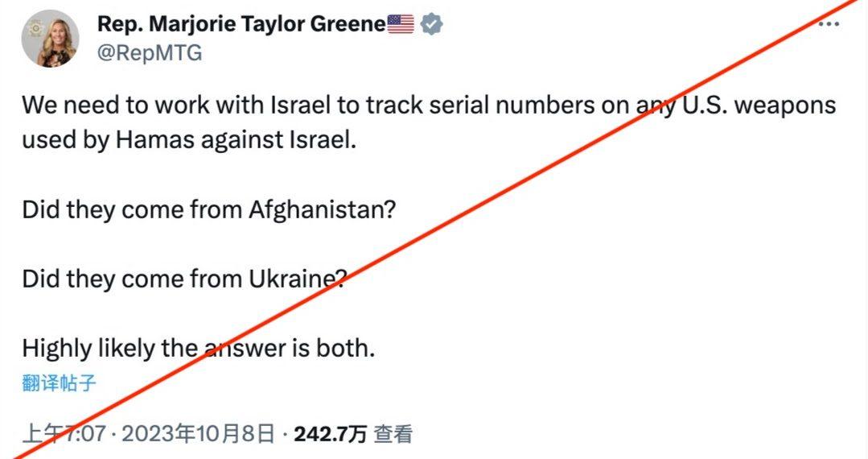Click the "Did they come from Afghanistan?" line
The width and height of the screenshot is (868, 459).
pyautogui.click(x=209, y=210)
